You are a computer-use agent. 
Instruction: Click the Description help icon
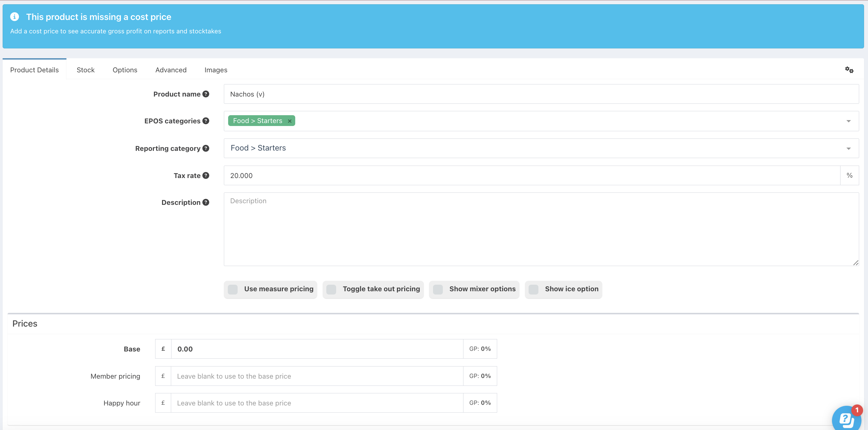(206, 202)
